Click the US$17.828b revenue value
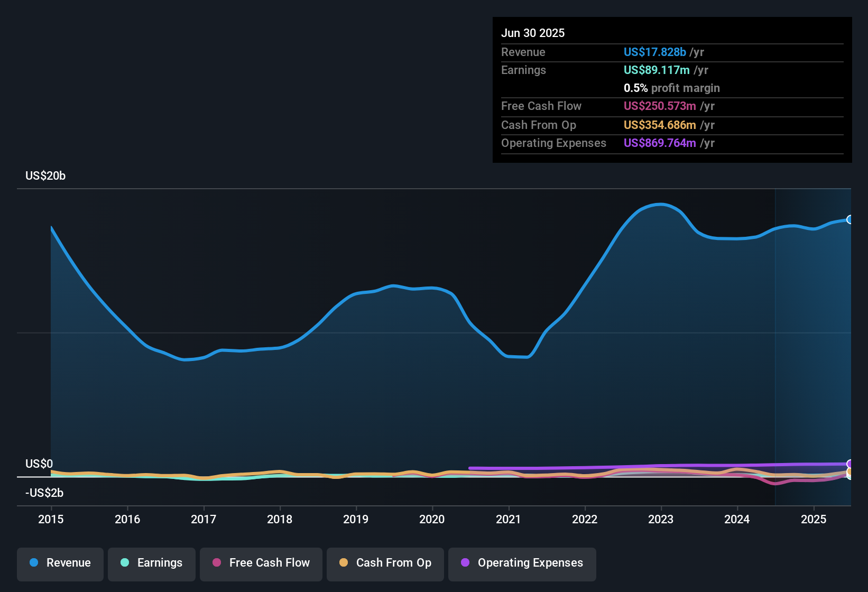This screenshot has width=868, height=592. click(655, 52)
